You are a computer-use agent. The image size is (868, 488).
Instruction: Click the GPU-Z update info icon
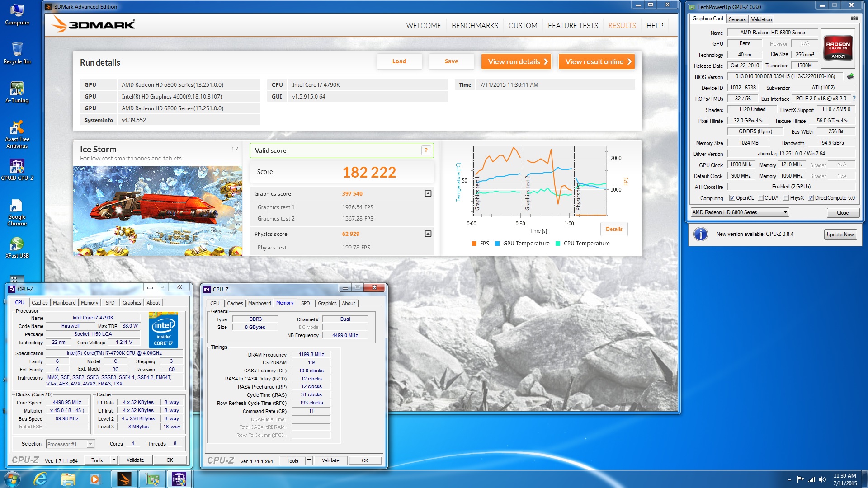tap(700, 234)
